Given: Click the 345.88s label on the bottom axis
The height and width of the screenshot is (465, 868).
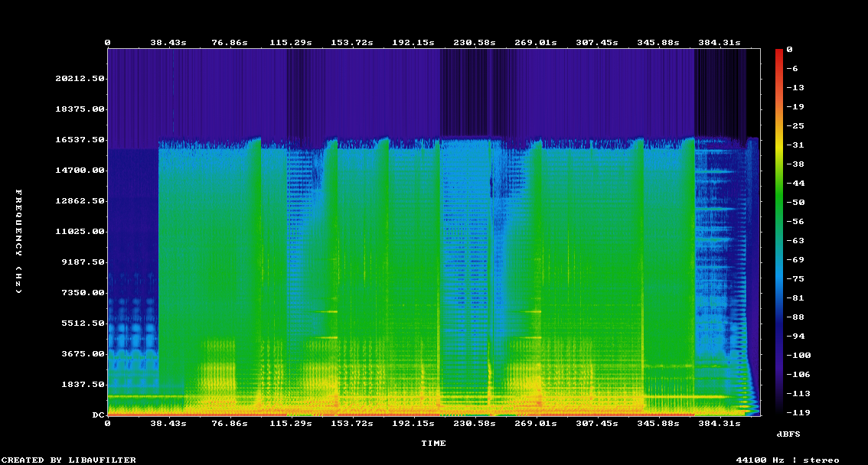Looking at the screenshot, I should pyautogui.click(x=659, y=423).
